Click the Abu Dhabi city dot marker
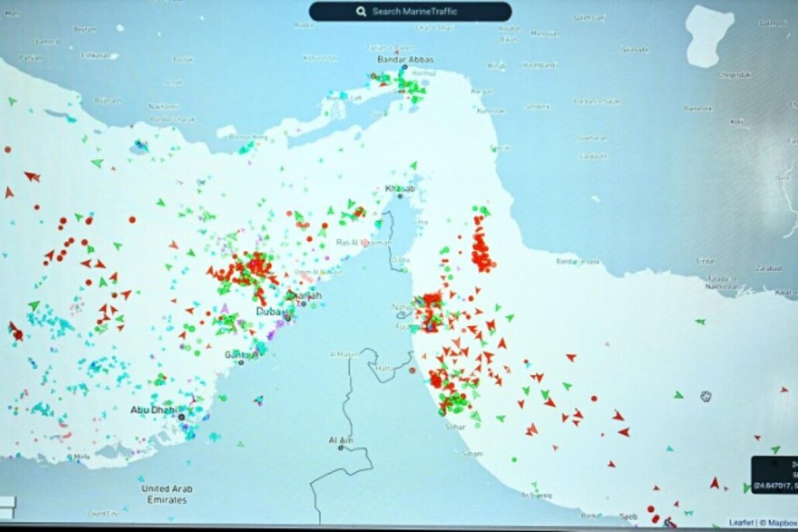Image resolution: width=798 pixels, height=532 pixels. point(181,418)
